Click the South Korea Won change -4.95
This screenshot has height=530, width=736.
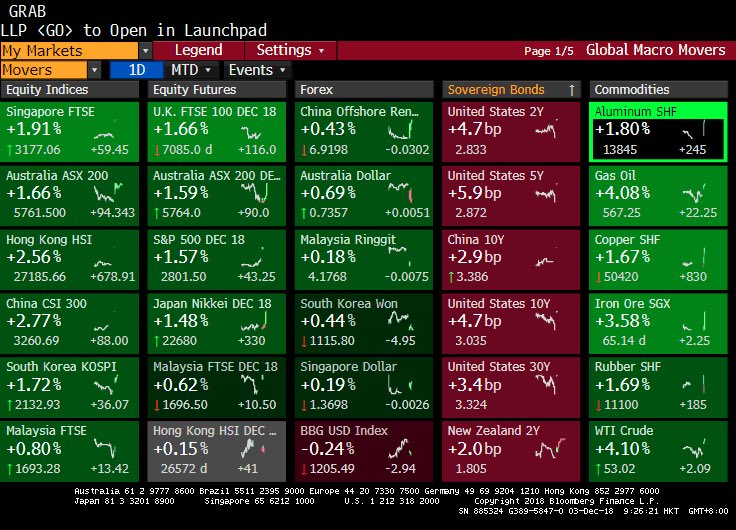click(x=400, y=340)
